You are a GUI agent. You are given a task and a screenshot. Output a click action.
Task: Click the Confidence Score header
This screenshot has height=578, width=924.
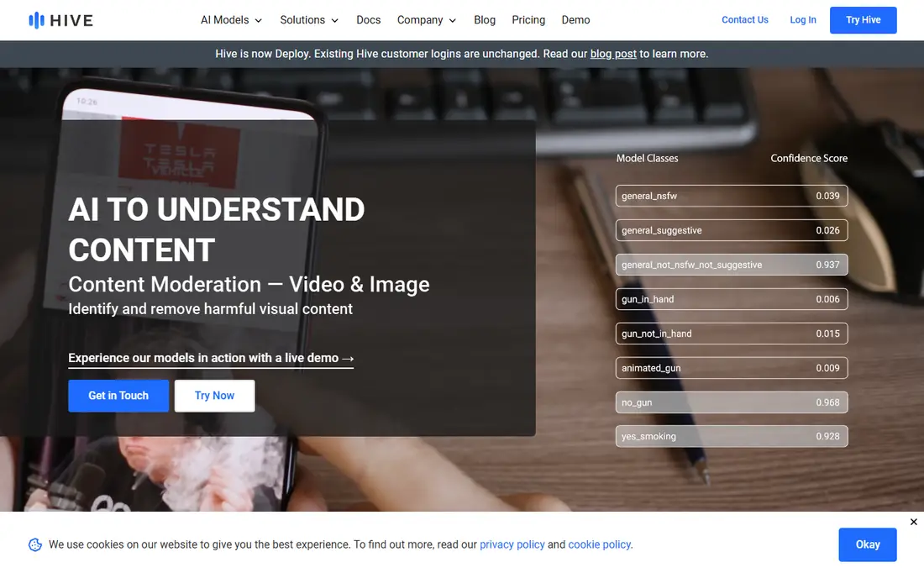point(808,158)
